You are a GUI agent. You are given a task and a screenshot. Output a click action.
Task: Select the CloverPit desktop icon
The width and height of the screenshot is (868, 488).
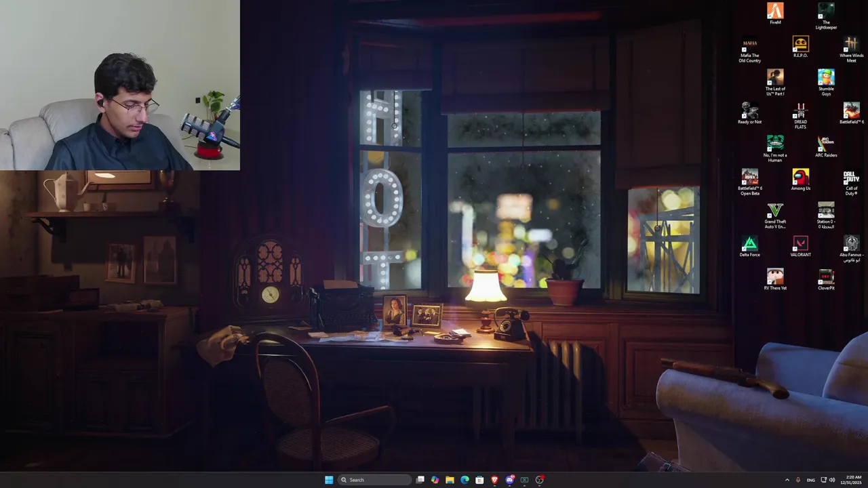click(x=826, y=279)
